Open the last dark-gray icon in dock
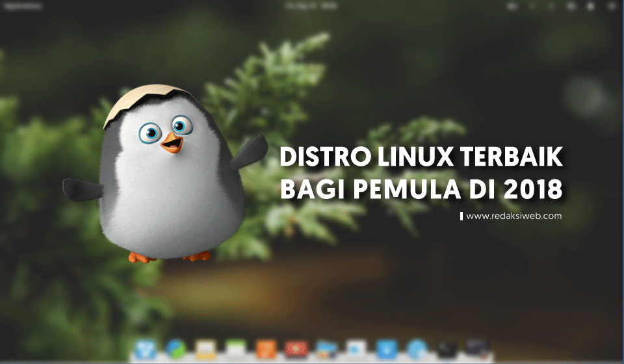Image resolution: width=624 pixels, height=364 pixels. point(476,348)
